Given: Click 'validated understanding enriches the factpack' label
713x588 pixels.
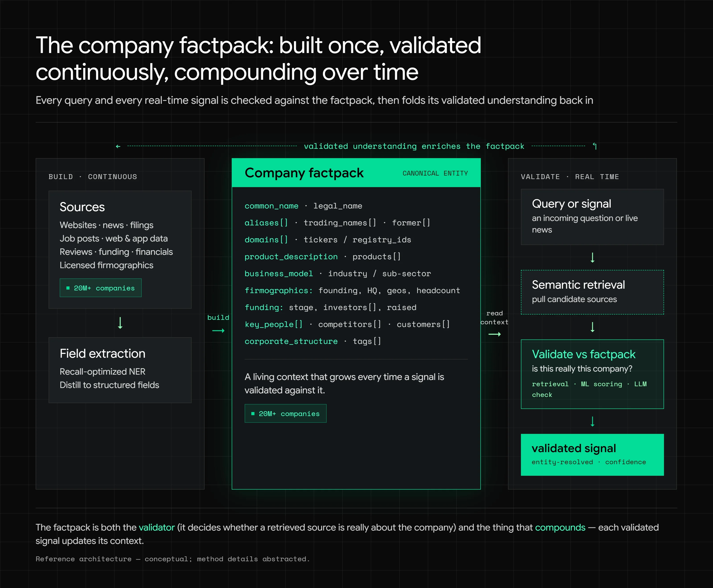Looking at the screenshot, I should point(414,146).
